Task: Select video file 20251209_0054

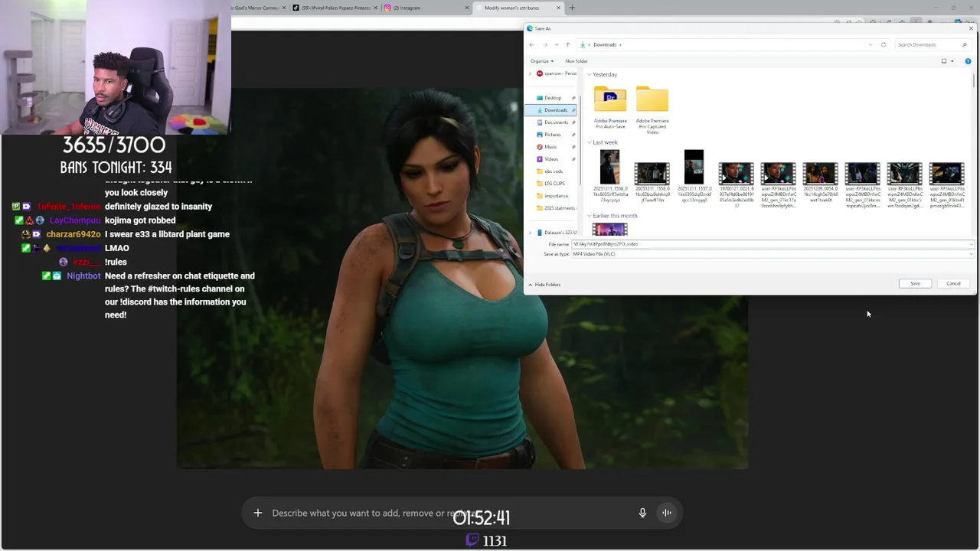Action: coord(820,181)
